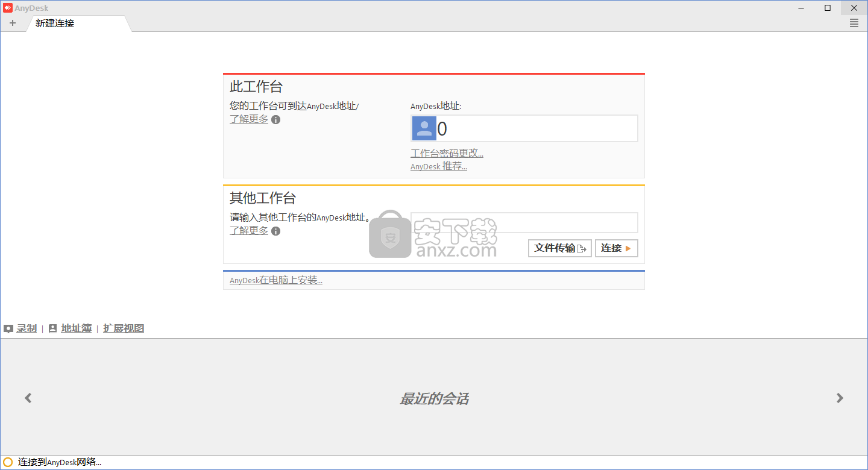Close the AnyDesk window

[x=854, y=8]
